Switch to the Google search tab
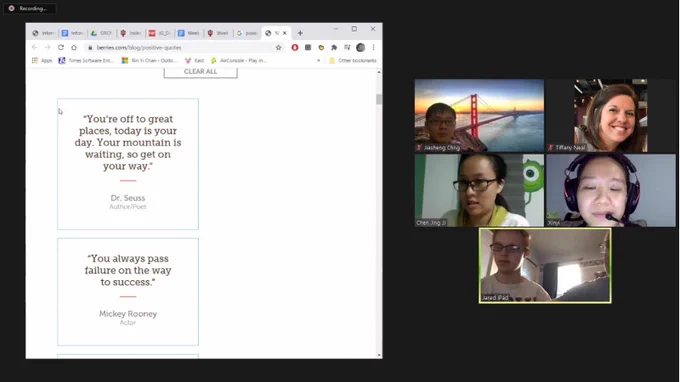 click(x=247, y=33)
